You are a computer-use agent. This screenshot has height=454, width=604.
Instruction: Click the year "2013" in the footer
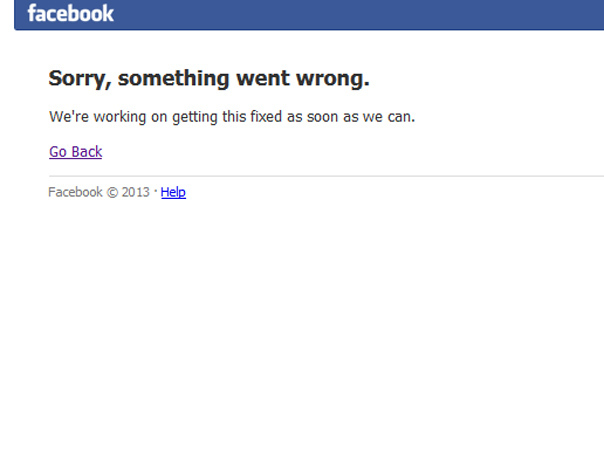point(136,192)
